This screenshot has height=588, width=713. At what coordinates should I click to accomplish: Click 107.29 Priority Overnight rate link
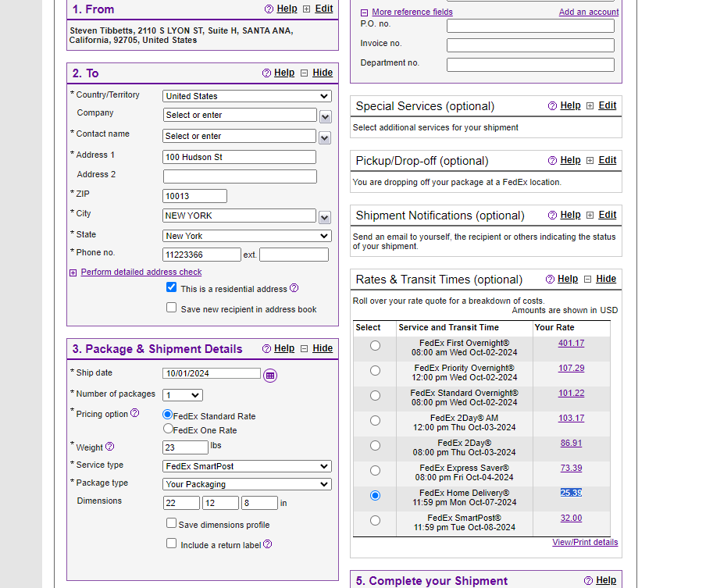pyautogui.click(x=571, y=368)
